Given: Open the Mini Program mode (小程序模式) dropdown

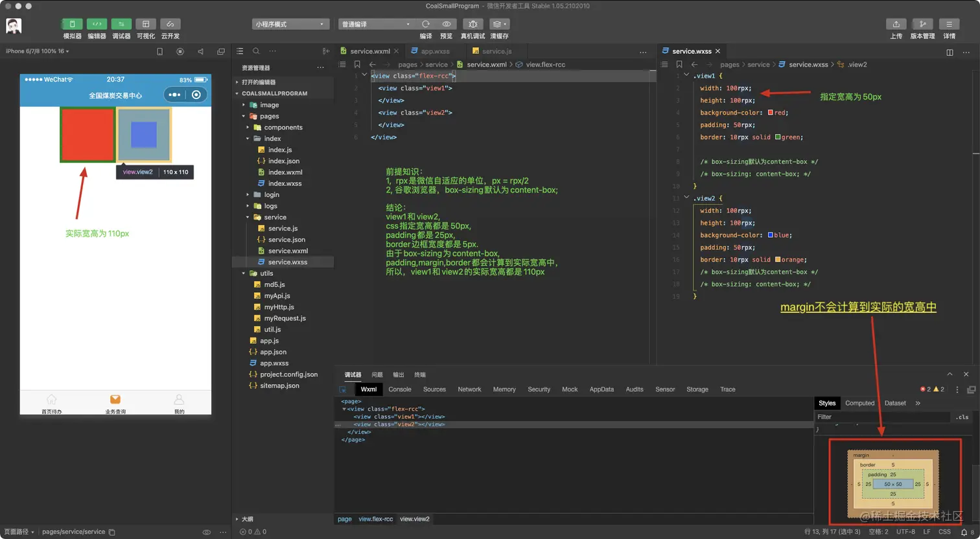Looking at the screenshot, I should click(290, 24).
